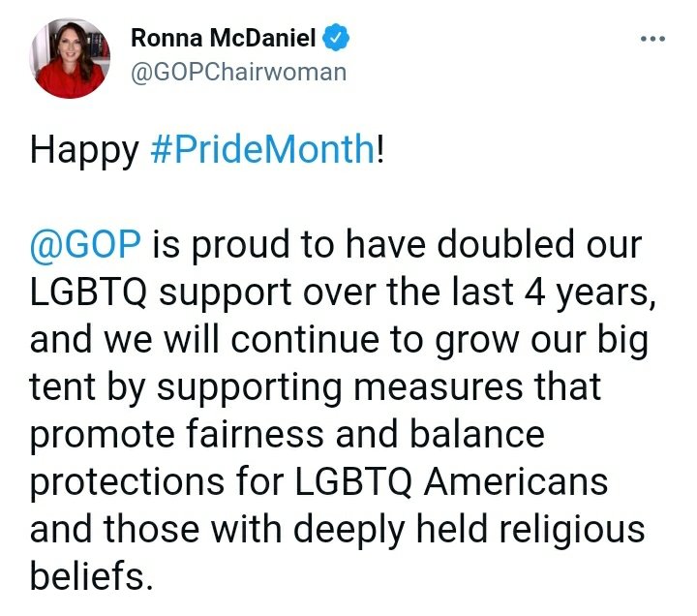Click the blue verified checkmark badge
Screen dimensions: 697x616
[336, 38]
